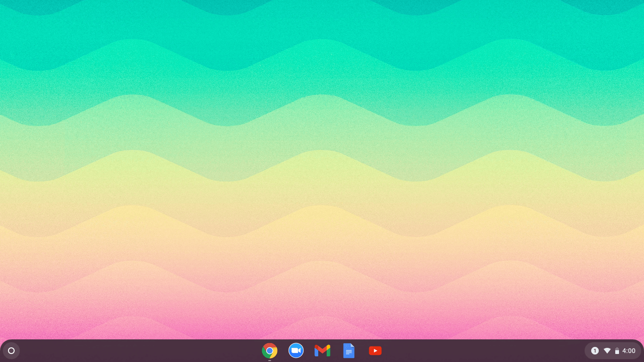The image size is (644, 362).
Task: Open Google Docs from the shelf
Action: point(349,351)
